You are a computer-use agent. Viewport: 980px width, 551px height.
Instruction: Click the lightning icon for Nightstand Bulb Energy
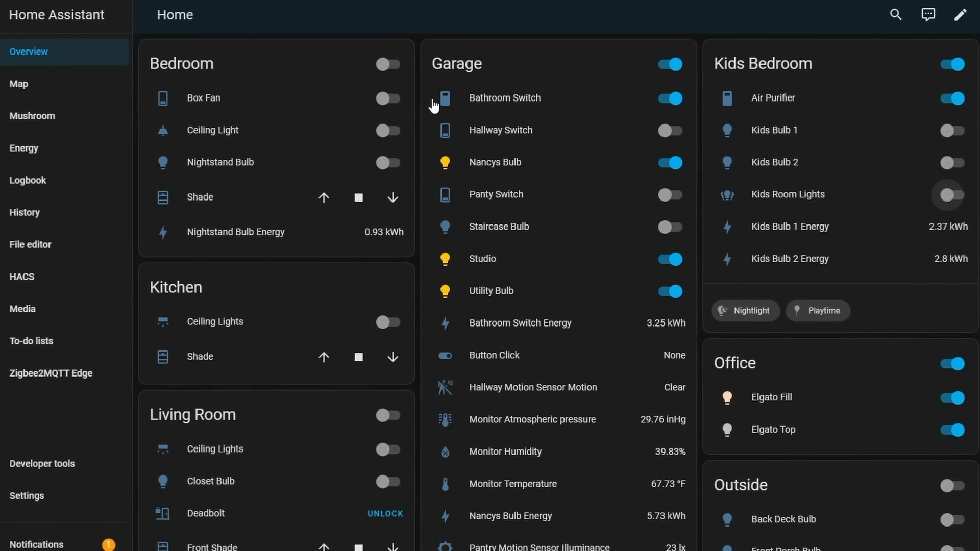coord(163,232)
